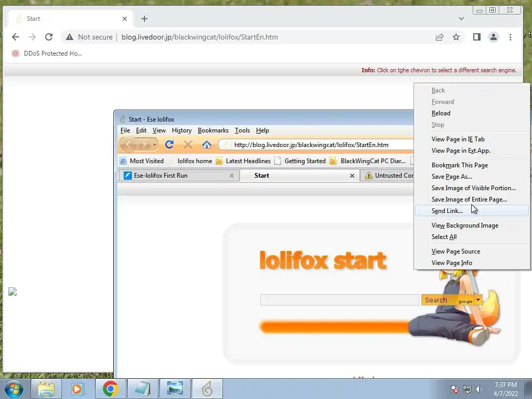Open Chrome three-dot menu
This screenshot has width=532, height=399.
510,37
